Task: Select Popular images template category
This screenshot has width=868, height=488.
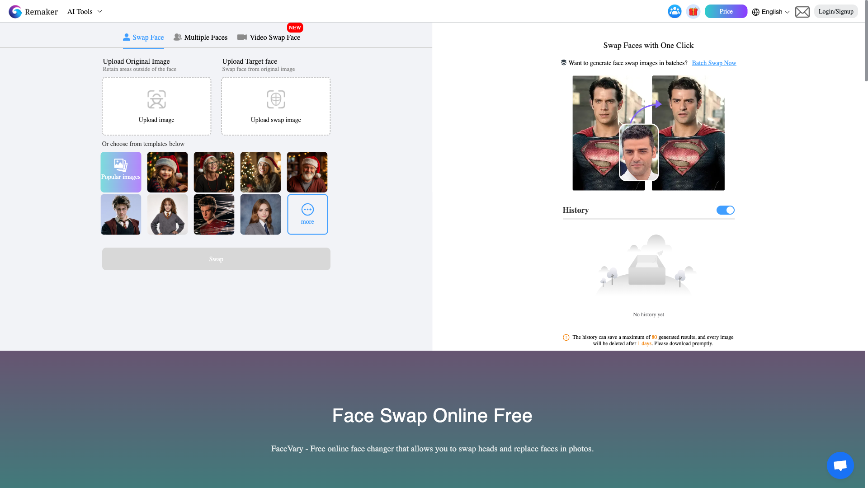Action: point(121,172)
